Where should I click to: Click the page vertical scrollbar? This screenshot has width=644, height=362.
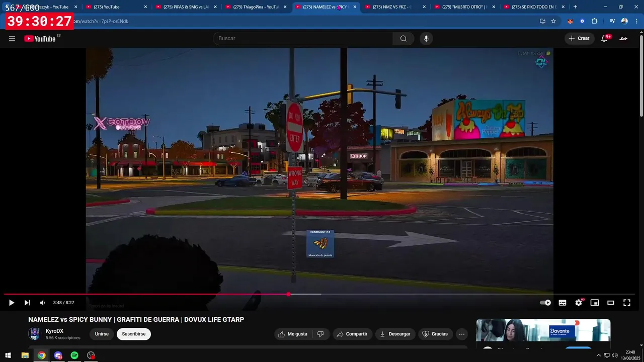click(641, 75)
